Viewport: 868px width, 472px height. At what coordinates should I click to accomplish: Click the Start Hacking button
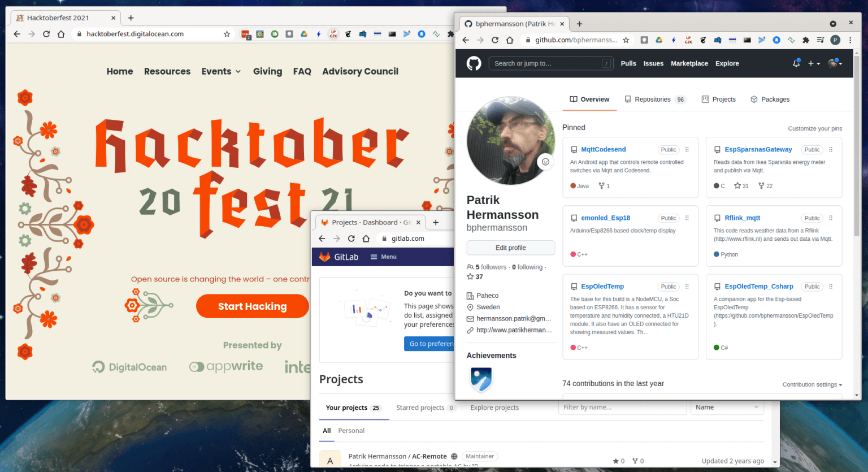tap(253, 306)
